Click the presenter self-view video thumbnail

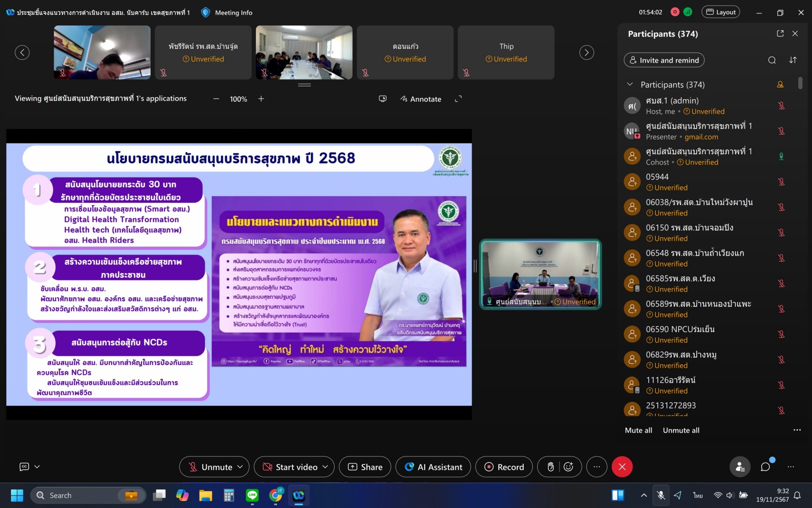[540, 274]
